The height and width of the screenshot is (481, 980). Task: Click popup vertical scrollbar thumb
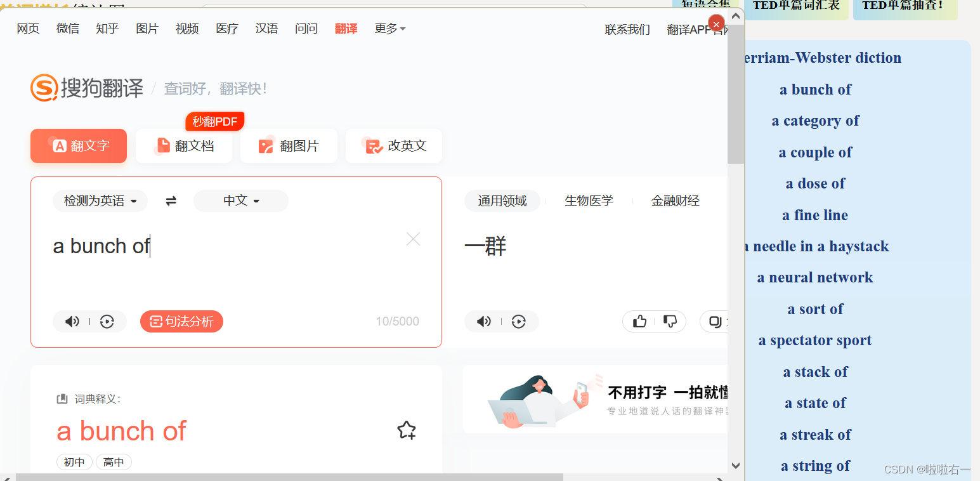point(736,94)
